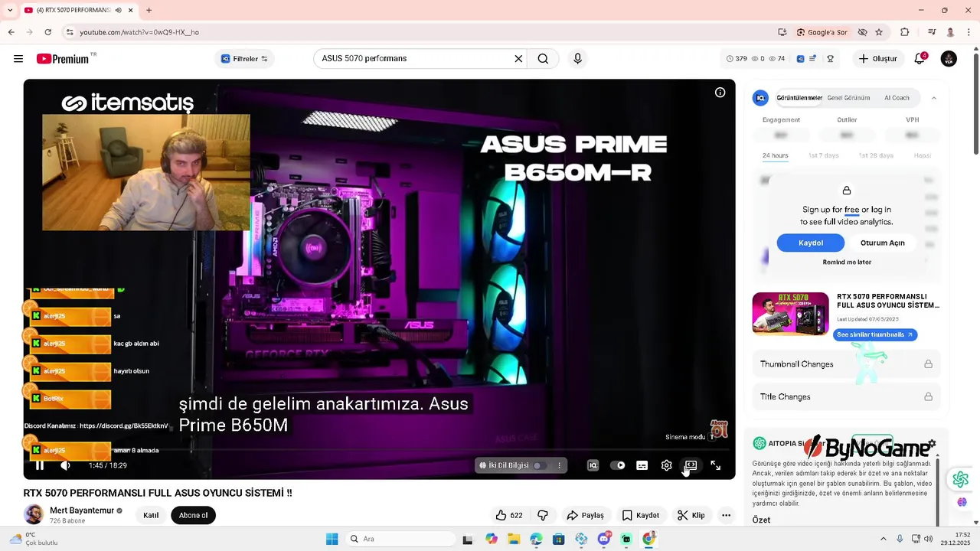Click the Klip clip button
Image resolution: width=980 pixels, height=551 pixels.
pyautogui.click(x=691, y=515)
